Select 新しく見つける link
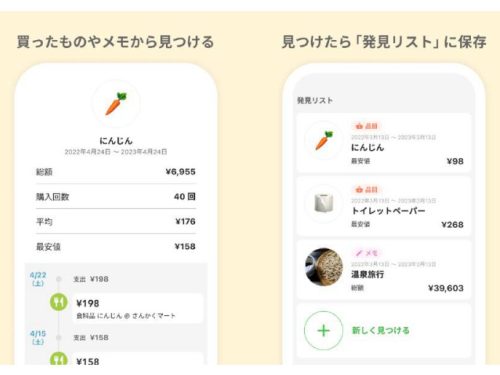Screen dimensions: 500x375 [381, 330]
